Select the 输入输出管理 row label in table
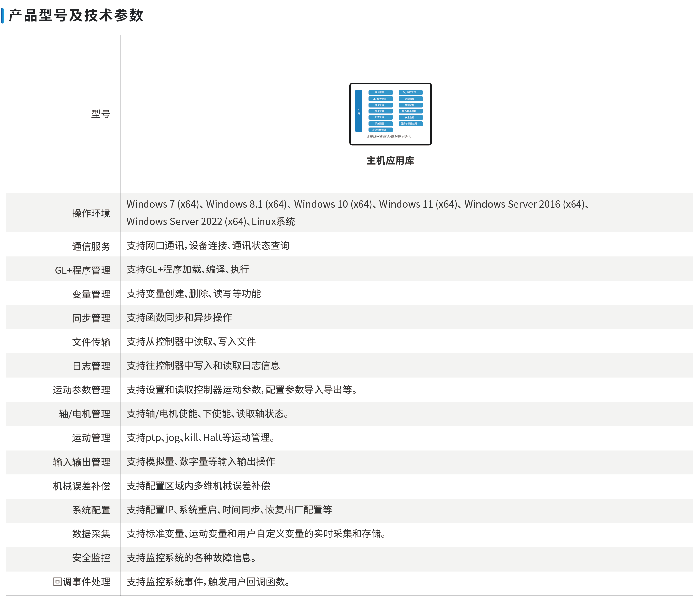Viewport: 700px width, 603px height. [x=81, y=462]
